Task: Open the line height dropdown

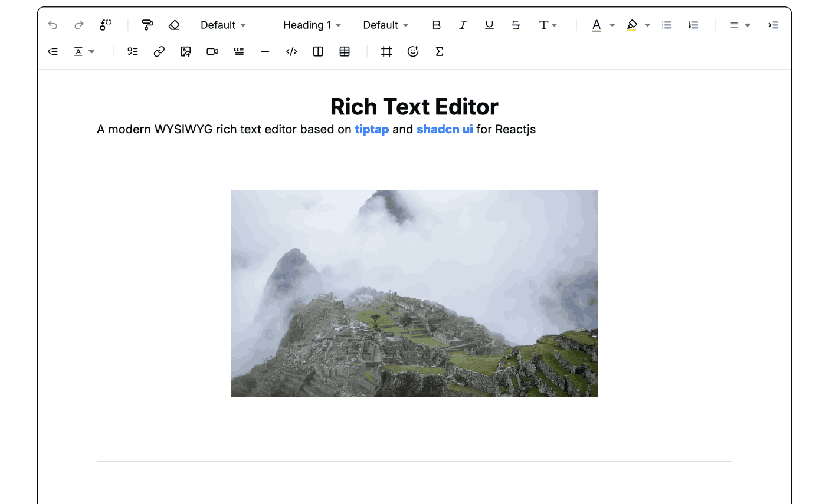Action: pyautogui.click(x=84, y=52)
